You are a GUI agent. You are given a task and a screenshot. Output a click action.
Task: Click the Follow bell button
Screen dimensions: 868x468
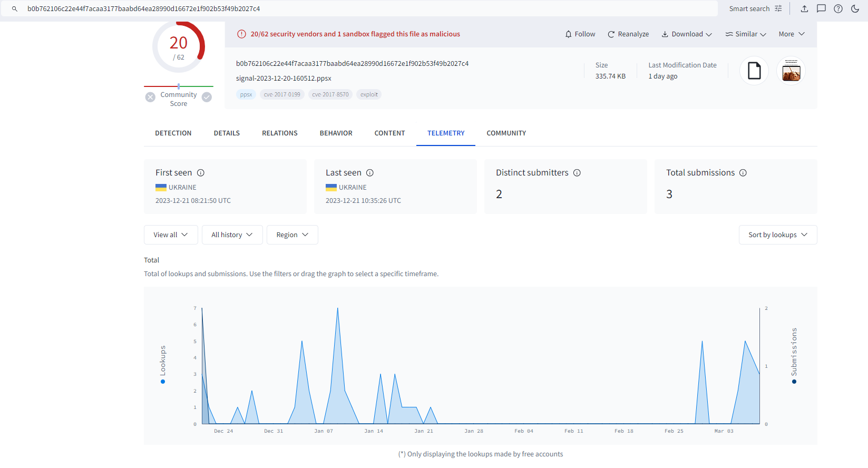click(x=580, y=34)
